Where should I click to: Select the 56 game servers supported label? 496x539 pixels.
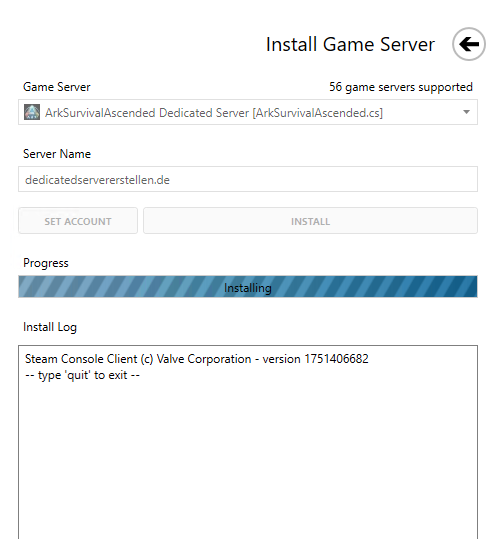[x=401, y=87]
